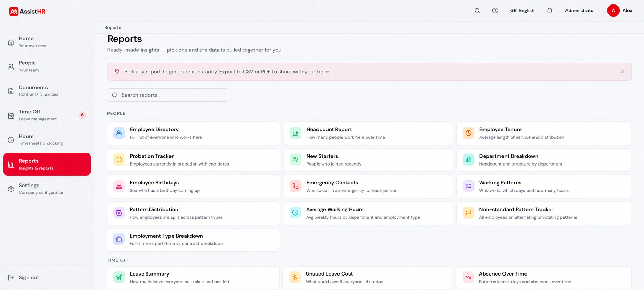Viewport: 644px width, 290px height.
Task: Select Reports in the sidebar
Action: [x=47, y=164]
